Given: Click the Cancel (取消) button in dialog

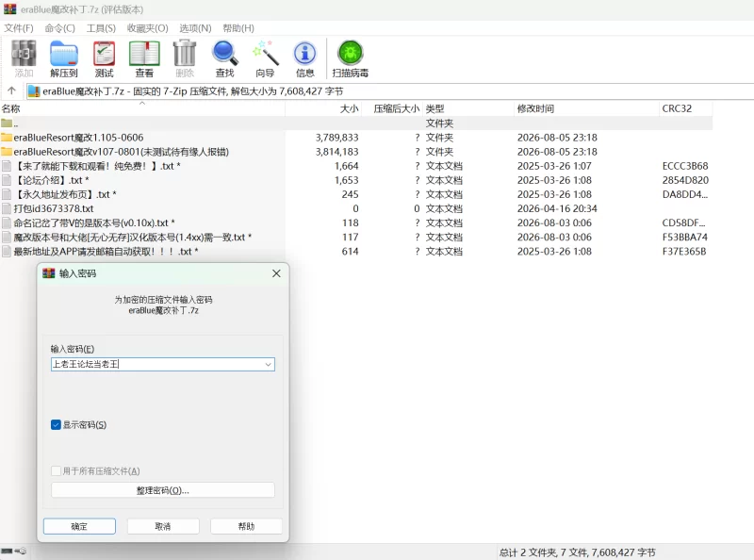Looking at the screenshot, I should (163, 526).
